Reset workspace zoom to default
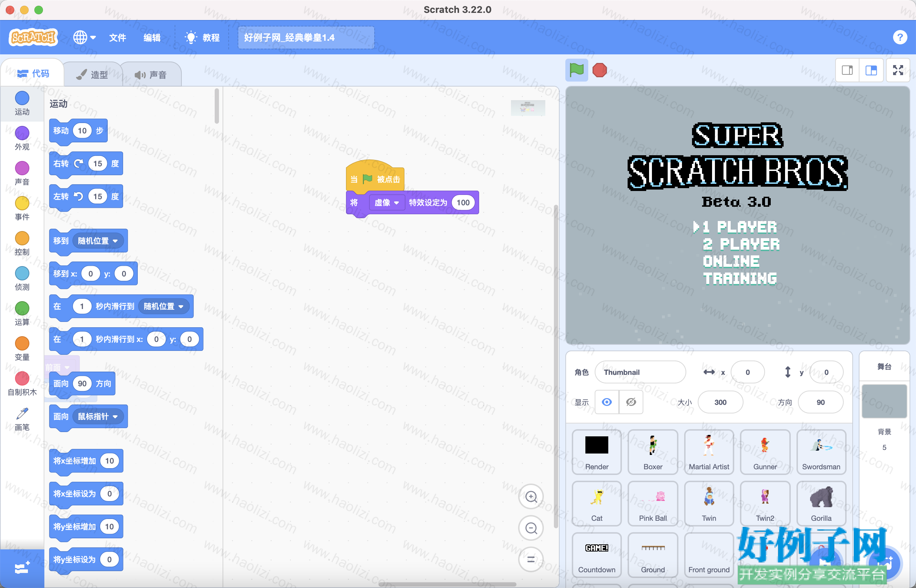Viewport: 916px width, 588px height. [531, 559]
